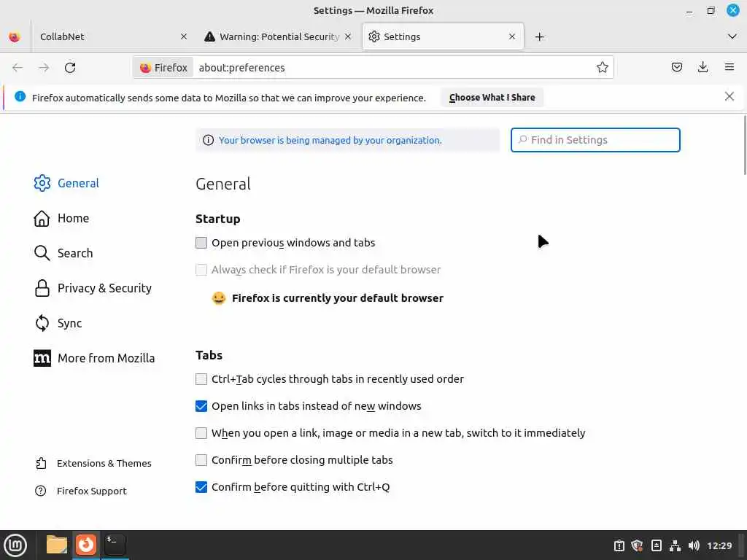
Task: Close the CollabNet tab
Action: point(184,36)
